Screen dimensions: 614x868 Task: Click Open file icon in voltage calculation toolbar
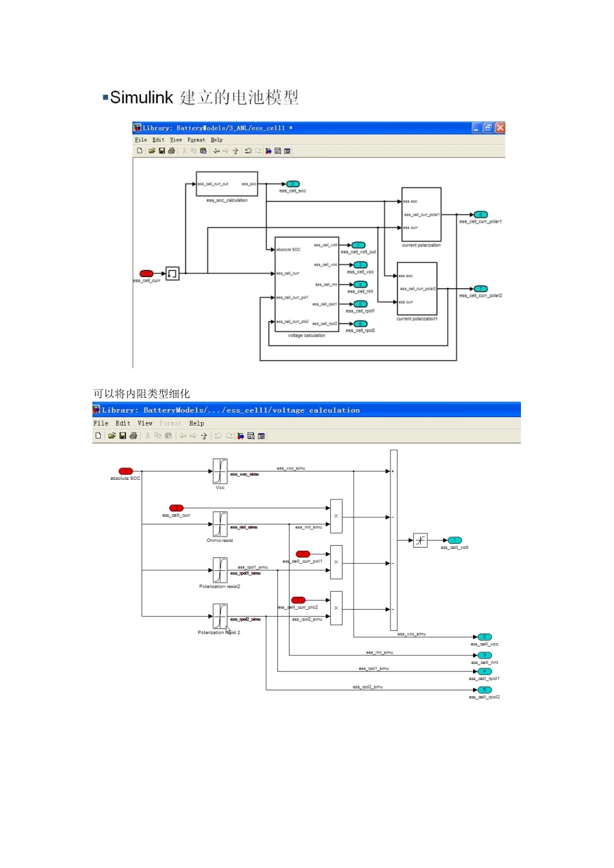[x=112, y=436]
